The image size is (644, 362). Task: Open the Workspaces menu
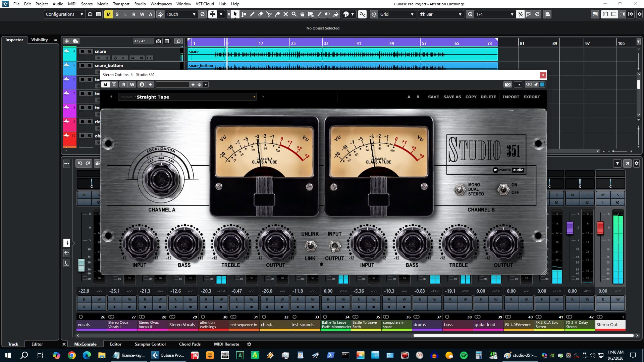[161, 4]
